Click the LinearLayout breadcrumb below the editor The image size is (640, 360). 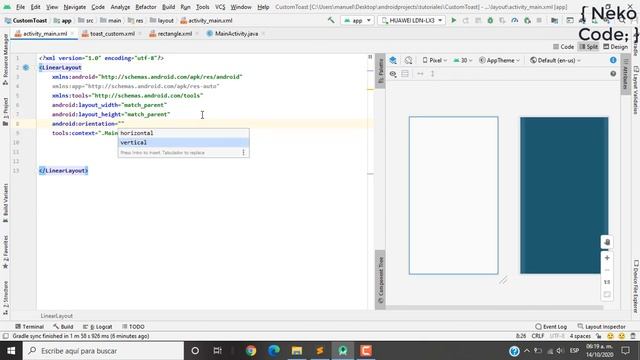(x=57, y=316)
